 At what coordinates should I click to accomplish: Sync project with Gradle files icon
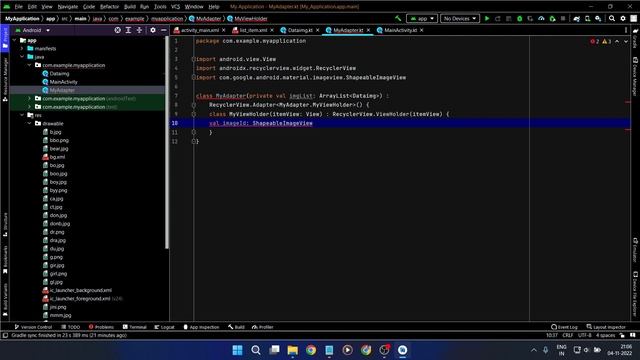[x=576, y=18]
